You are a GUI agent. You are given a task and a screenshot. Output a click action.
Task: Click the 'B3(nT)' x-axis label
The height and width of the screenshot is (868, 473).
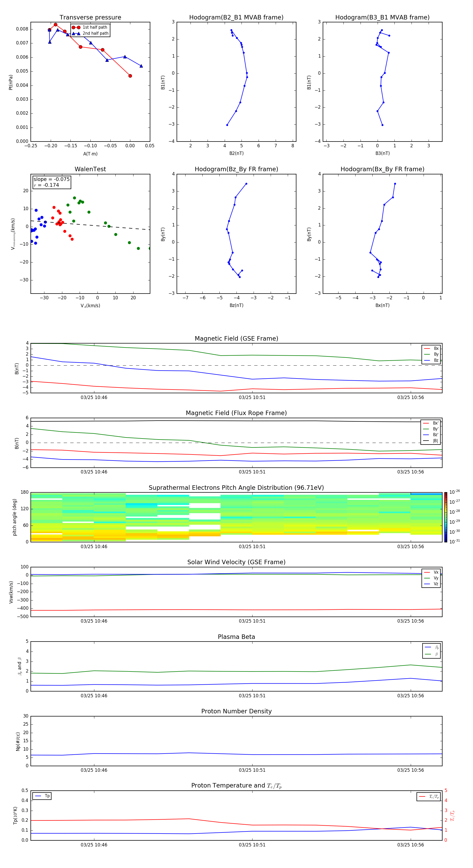coord(382,153)
